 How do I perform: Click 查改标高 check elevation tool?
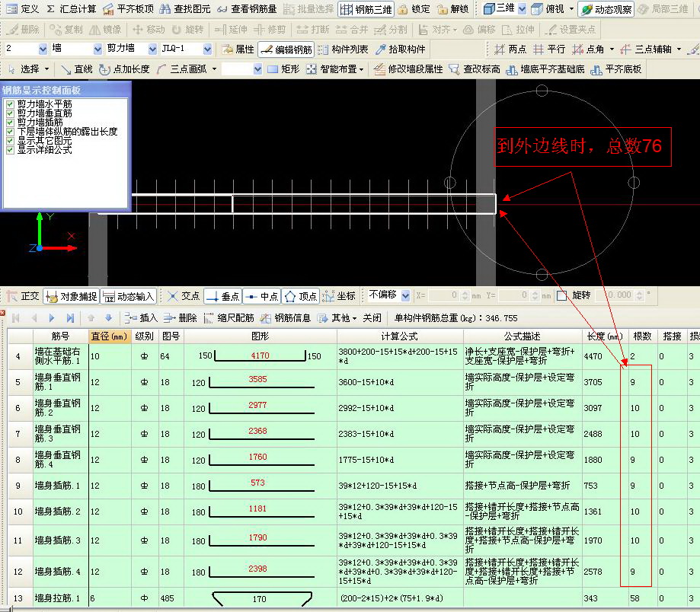pos(475,69)
